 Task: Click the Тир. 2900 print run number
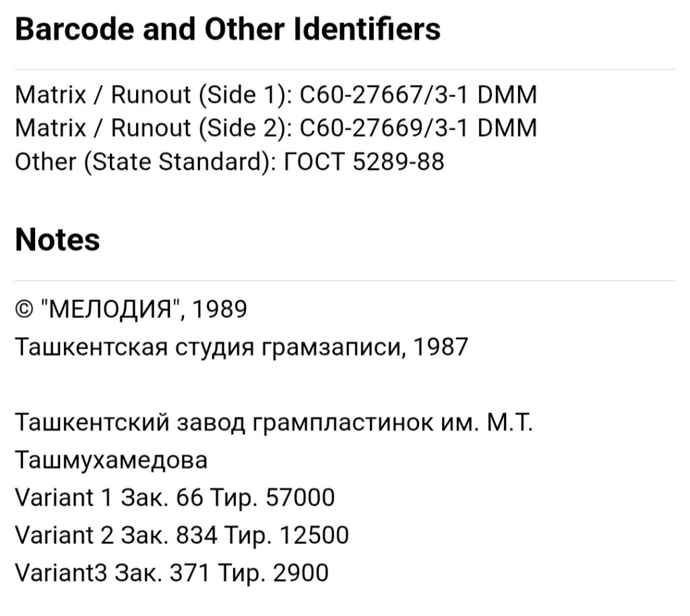pyautogui.click(x=273, y=573)
